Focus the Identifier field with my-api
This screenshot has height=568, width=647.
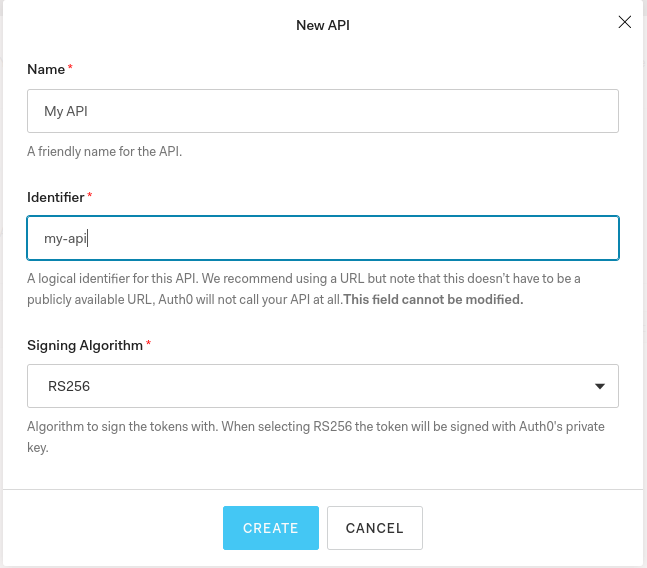[x=323, y=238]
